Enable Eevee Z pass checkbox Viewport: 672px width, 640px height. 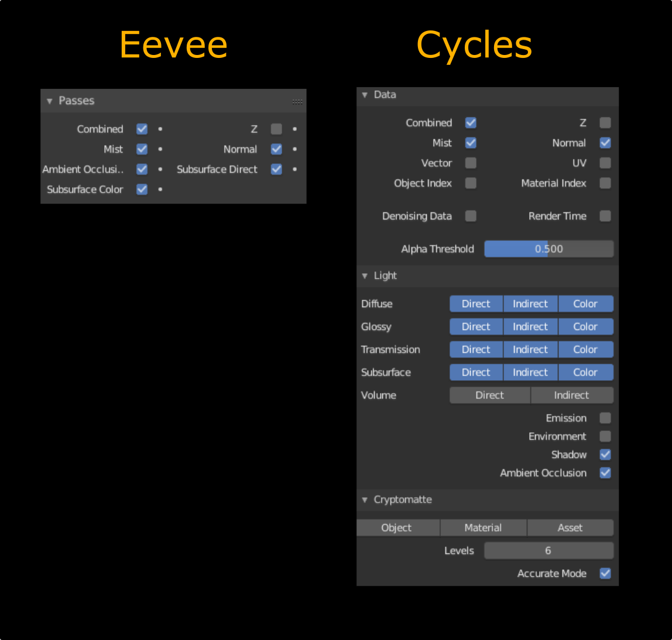pos(276,129)
